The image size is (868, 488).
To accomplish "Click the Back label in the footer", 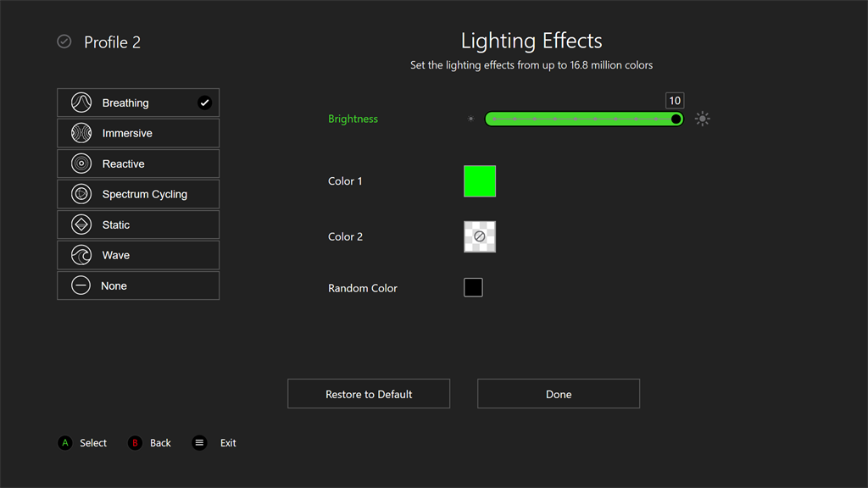I will tap(160, 442).
